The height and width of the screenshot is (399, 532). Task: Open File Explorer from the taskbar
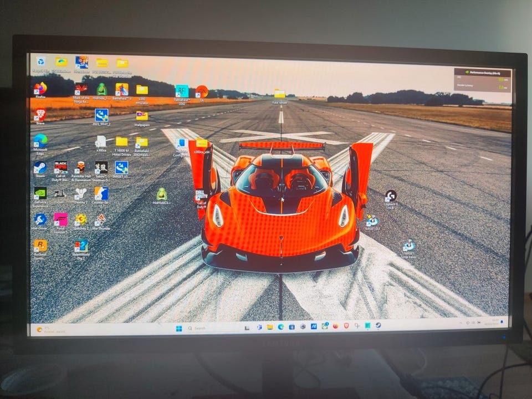point(270,327)
